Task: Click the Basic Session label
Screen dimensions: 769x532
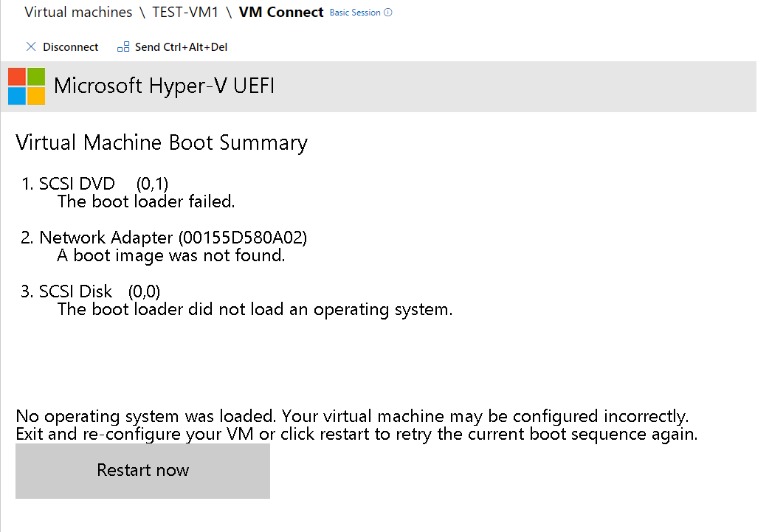Action: coord(355,13)
